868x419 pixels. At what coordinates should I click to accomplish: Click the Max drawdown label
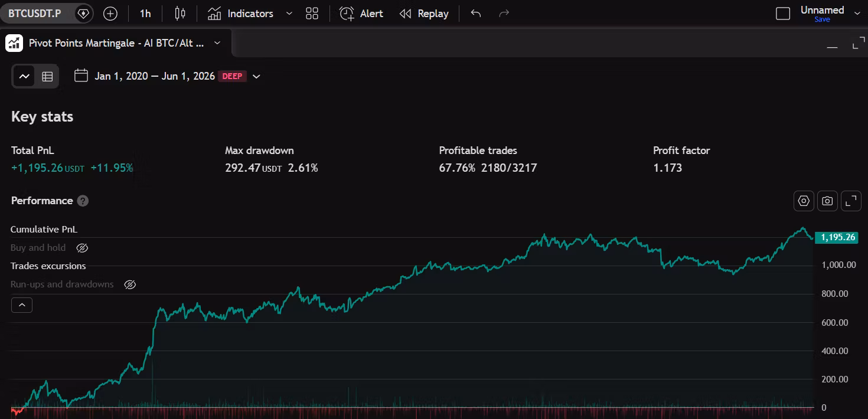[x=259, y=150]
